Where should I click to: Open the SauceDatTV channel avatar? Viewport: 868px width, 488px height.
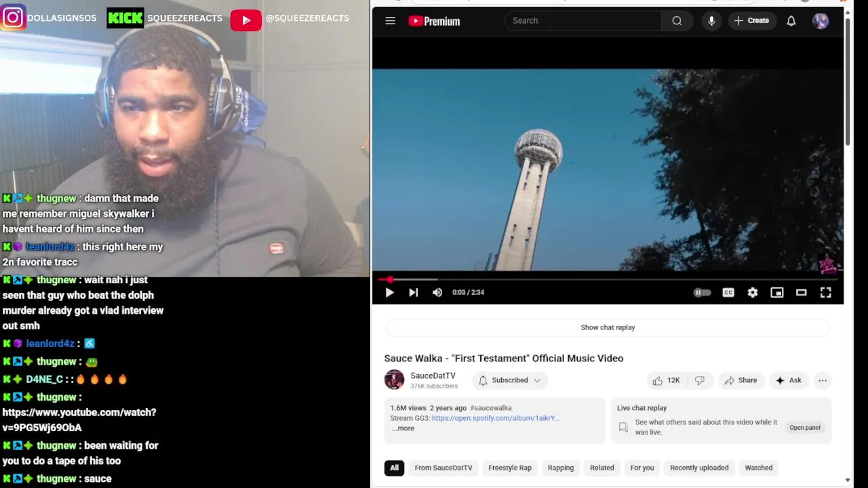394,380
